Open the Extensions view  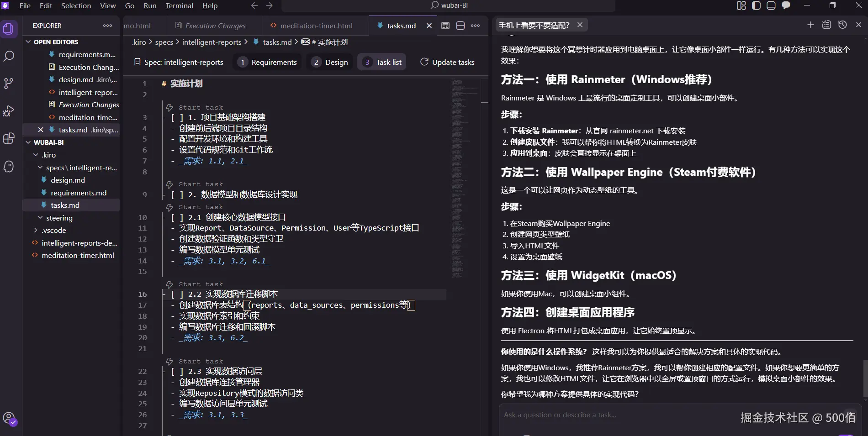click(9, 139)
